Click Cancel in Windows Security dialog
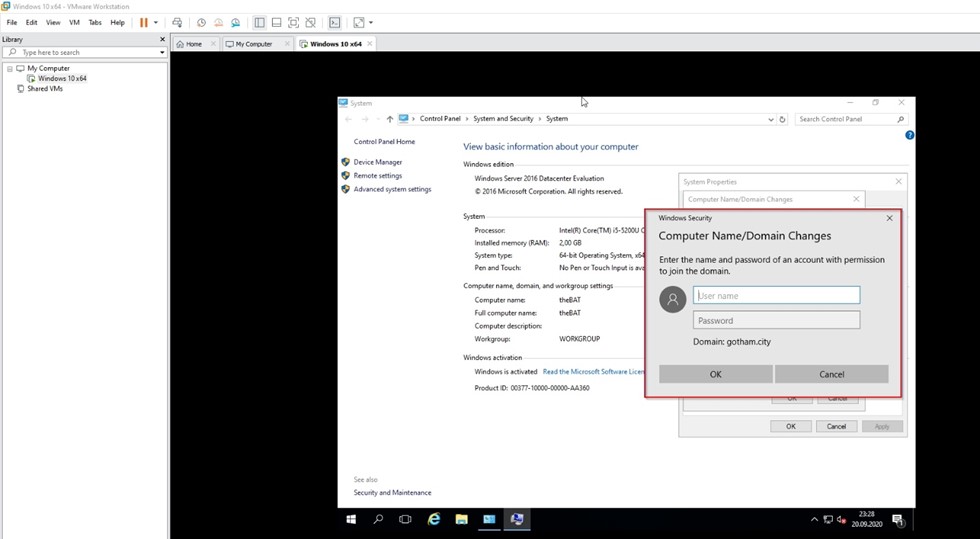 pyautogui.click(x=831, y=374)
